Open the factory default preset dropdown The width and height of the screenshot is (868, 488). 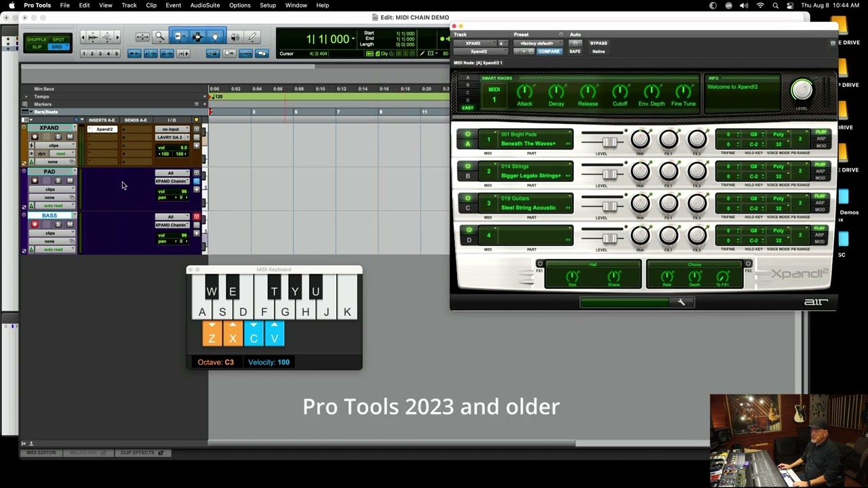[537, 43]
